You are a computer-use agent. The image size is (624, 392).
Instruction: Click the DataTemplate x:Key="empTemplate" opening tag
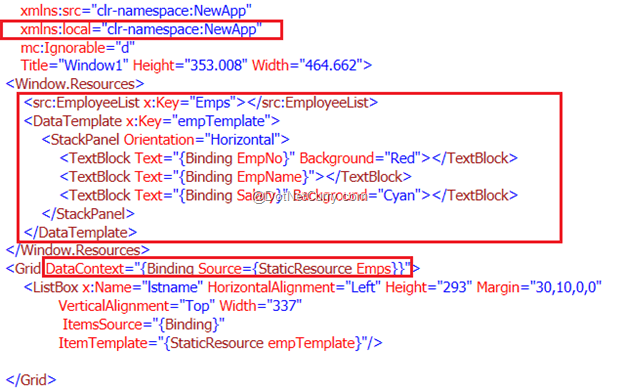point(152,121)
